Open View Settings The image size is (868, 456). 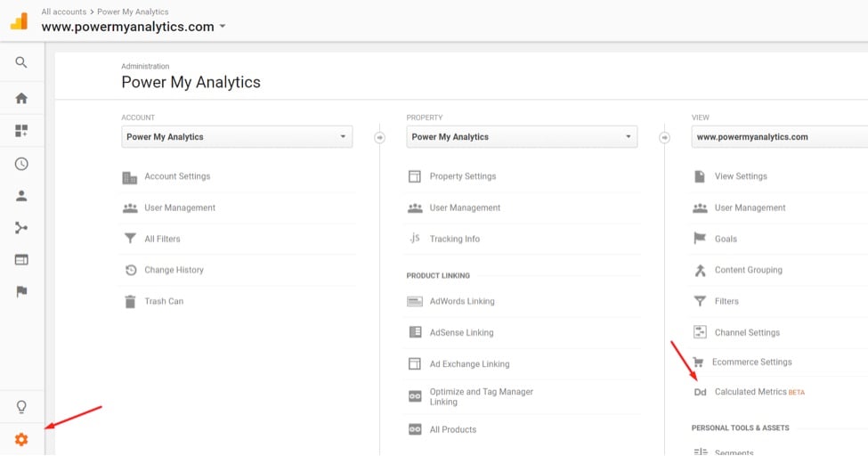pyautogui.click(x=741, y=176)
